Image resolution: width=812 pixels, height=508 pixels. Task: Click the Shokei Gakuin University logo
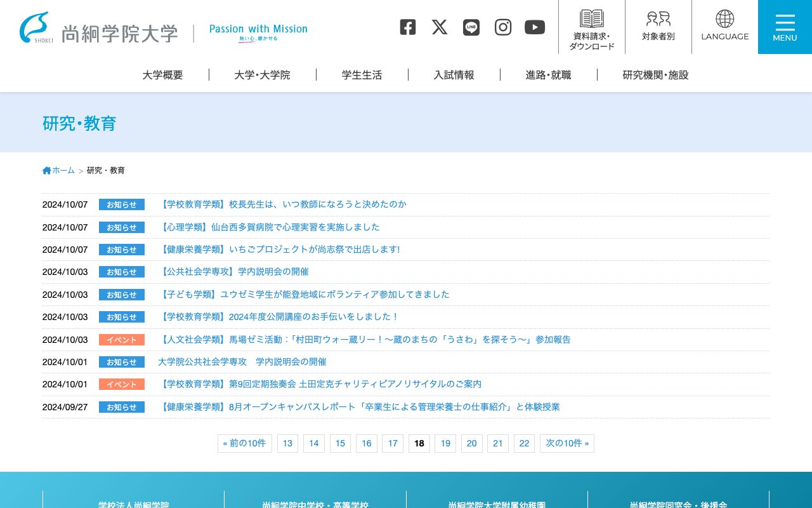pyautogui.click(x=98, y=27)
